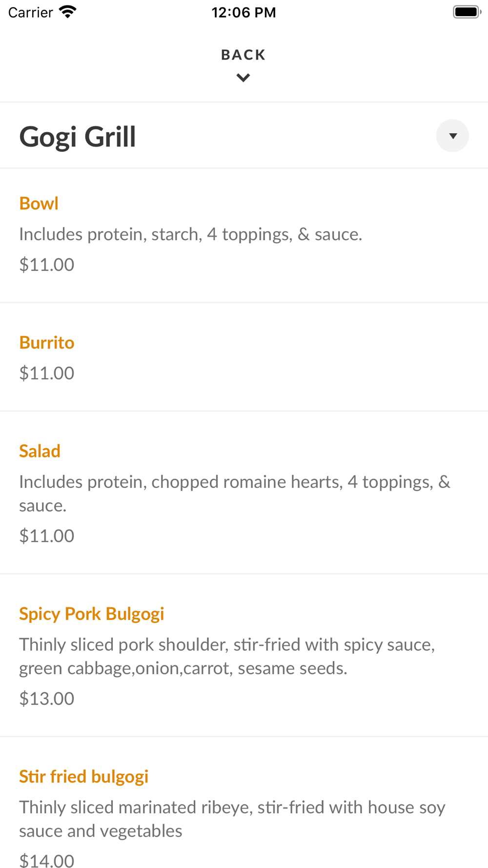
Task: Tap the $14.00 price
Action: click(47, 861)
